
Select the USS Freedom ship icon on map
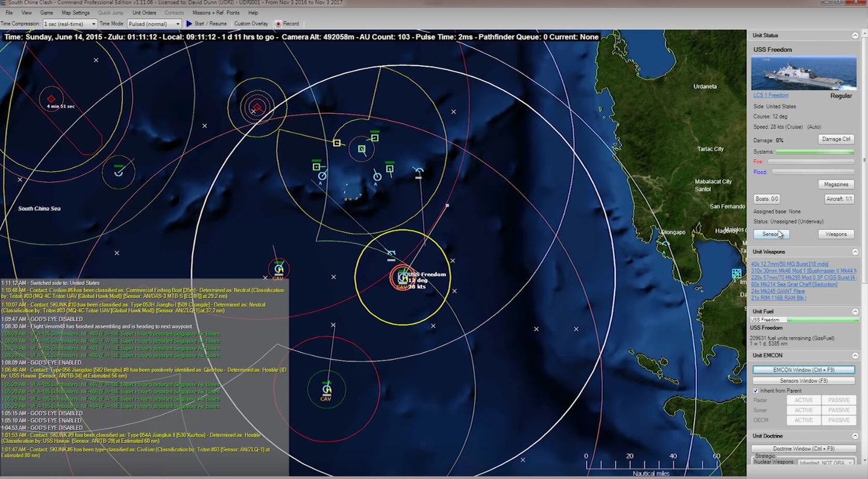pos(402,278)
